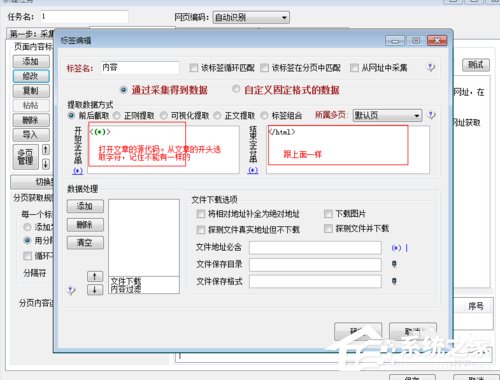Click the help icon in 数据处理 section
The height and width of the screenshot is (380, 500).
point(71,290)
